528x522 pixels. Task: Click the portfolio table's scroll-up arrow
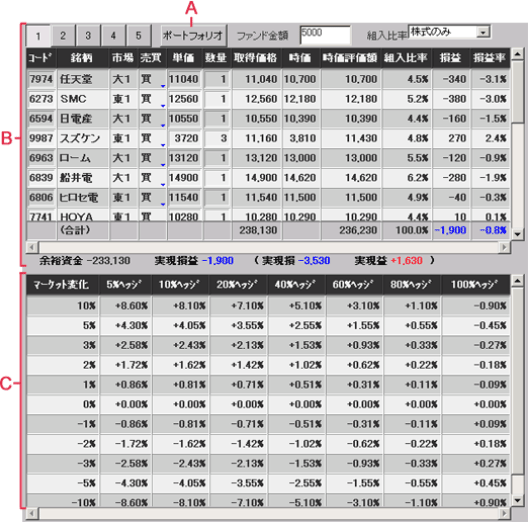518,54
